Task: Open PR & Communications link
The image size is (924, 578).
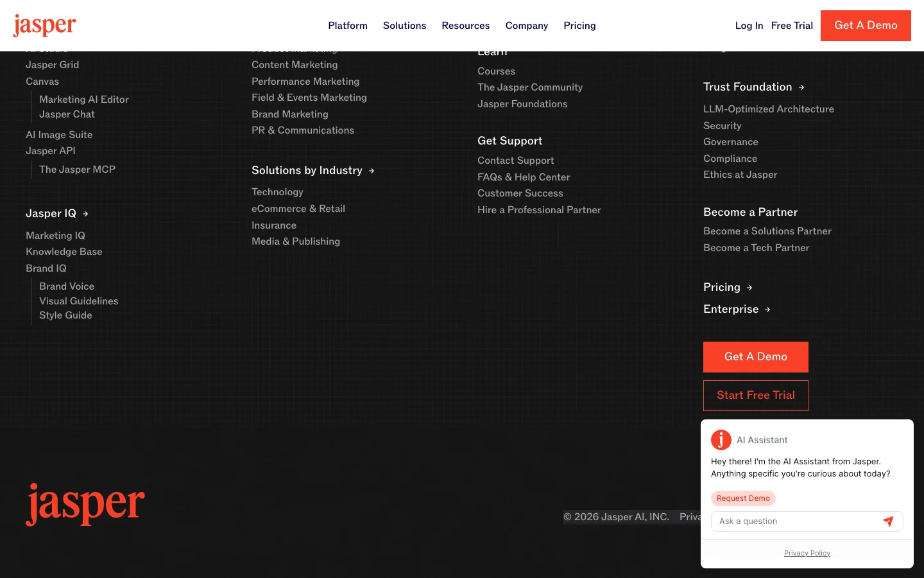Action: [303, 130]
